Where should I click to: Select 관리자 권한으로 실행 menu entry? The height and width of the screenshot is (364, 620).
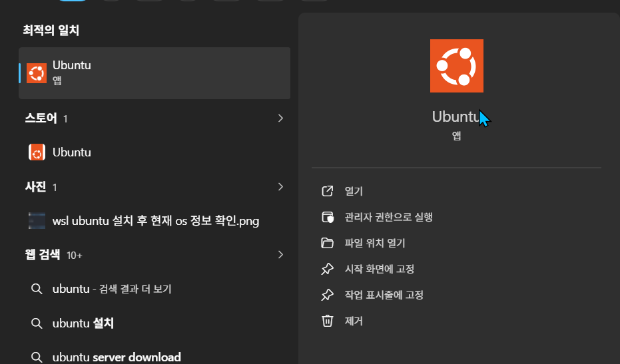(x=388, y=217)
